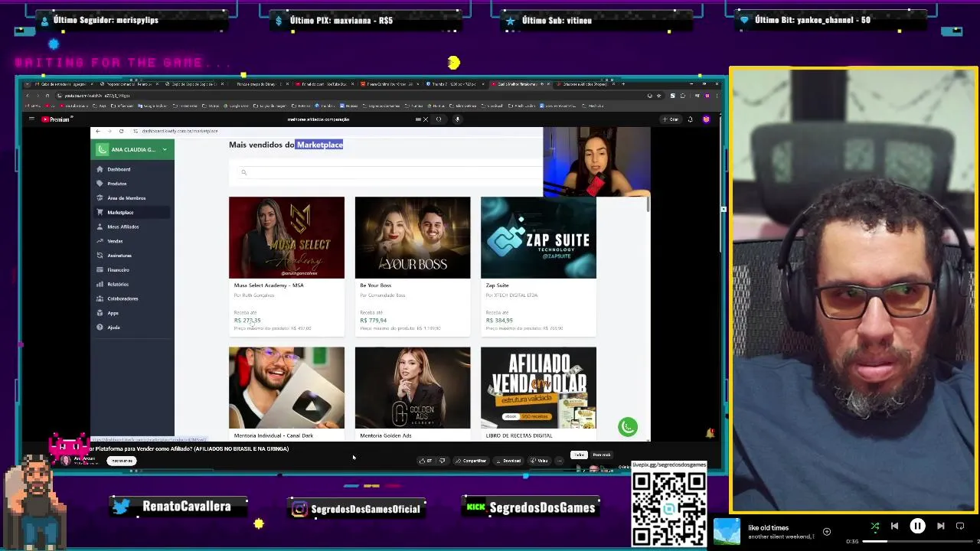Open Musa Select Academy product thumbnail
The width and height of the screenshot is (980, 551).
(286, 237)
